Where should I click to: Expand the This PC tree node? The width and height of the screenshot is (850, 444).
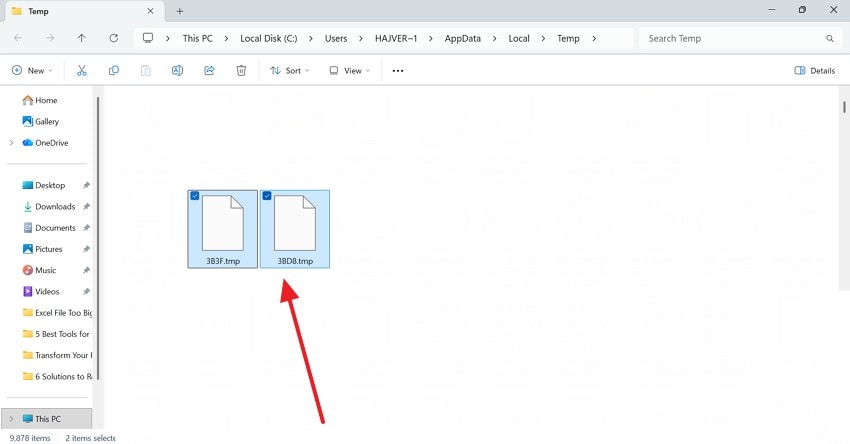[11, 419]
